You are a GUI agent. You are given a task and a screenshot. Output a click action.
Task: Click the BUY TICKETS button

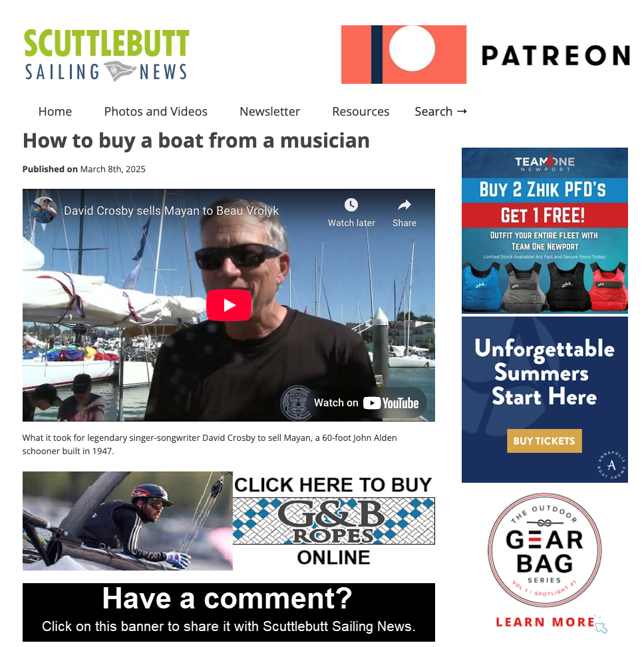point(544,441)
